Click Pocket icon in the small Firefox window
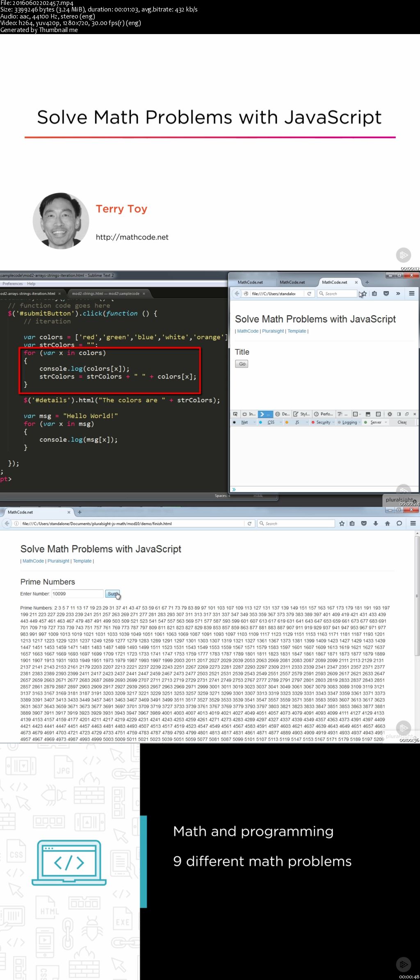The width and height of the screenshot is (420, 980). tap(386, 294)
